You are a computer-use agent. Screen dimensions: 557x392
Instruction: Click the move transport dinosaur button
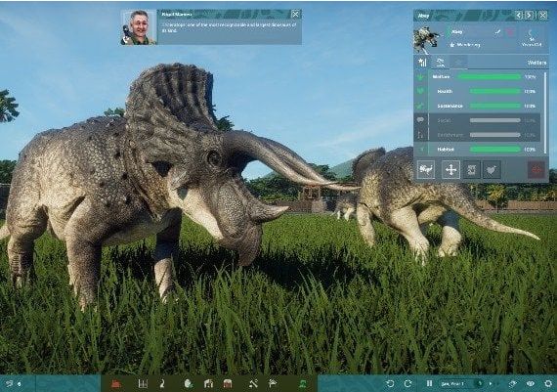tap(450, 169)
